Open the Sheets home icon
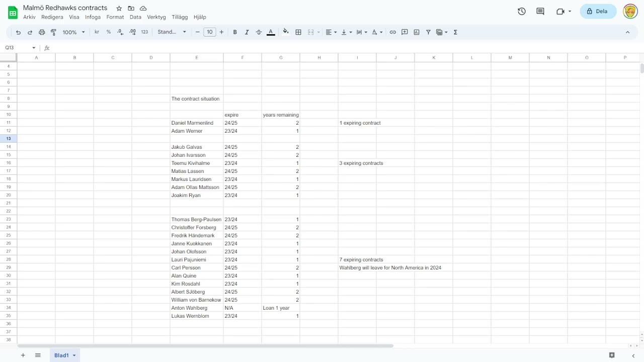 click(13, 12)
